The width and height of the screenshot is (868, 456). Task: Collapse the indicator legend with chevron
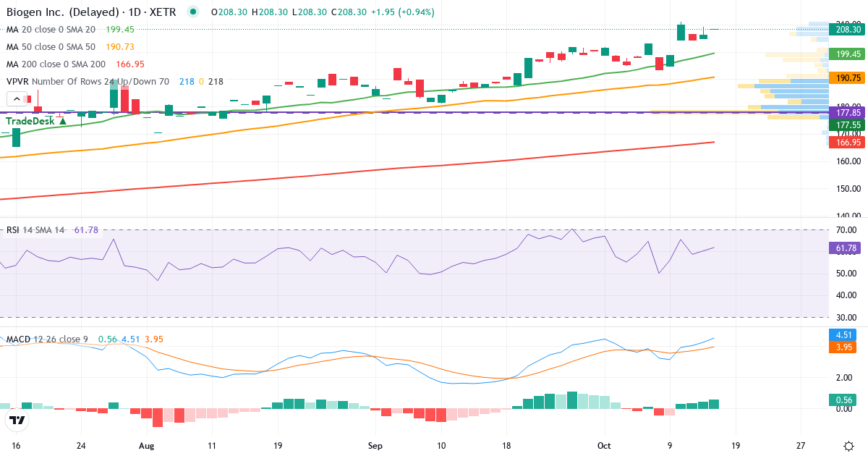pyautogui.click(x=16, y=99)
